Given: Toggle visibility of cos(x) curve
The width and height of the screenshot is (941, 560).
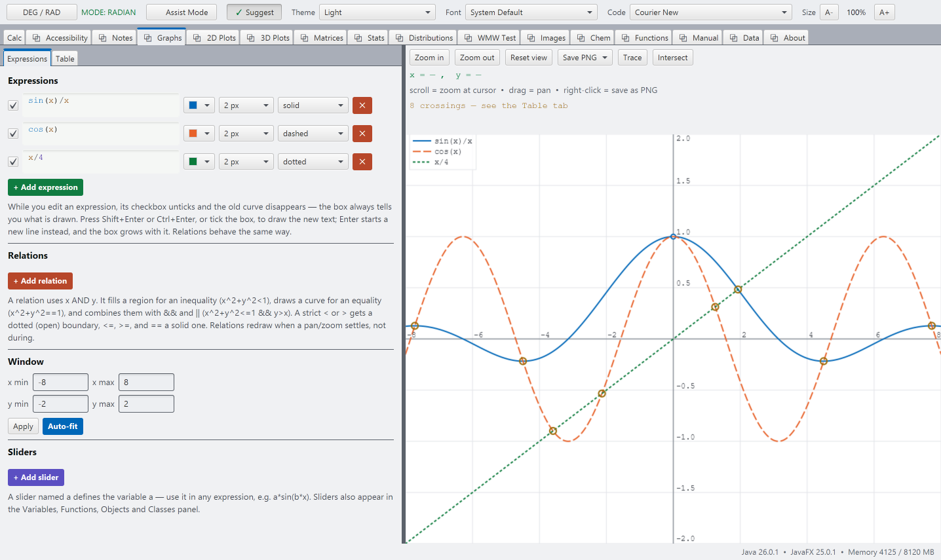Looking at the screenshot, I should tap(13, 134).
